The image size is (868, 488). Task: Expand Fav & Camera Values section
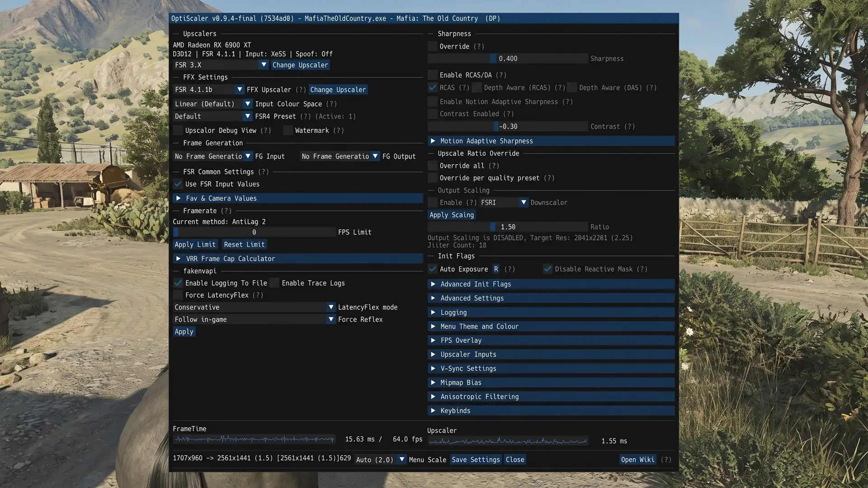(x=298, y=198)
